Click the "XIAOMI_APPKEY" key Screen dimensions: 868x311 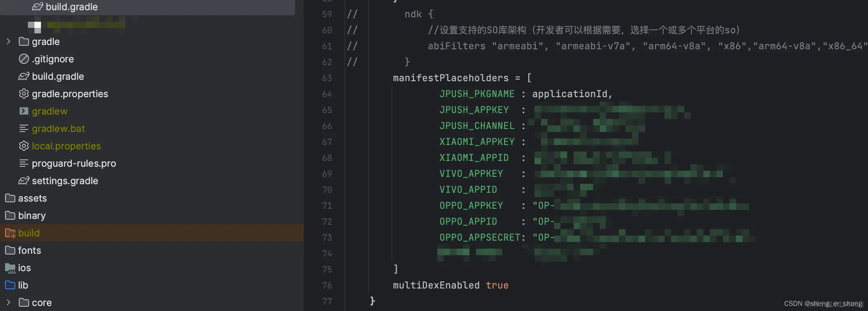point(477,142)
